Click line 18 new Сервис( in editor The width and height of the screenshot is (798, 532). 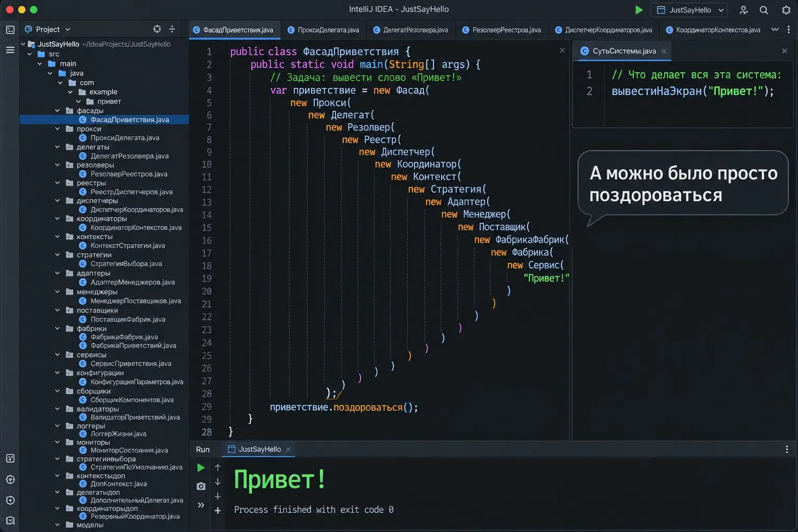(535, 265)
